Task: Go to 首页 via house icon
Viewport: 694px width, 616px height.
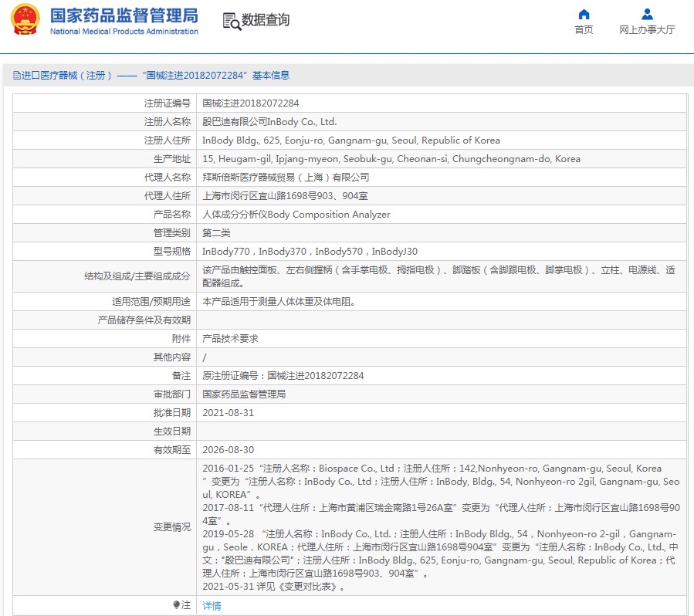Action: [x=584, y=14]
